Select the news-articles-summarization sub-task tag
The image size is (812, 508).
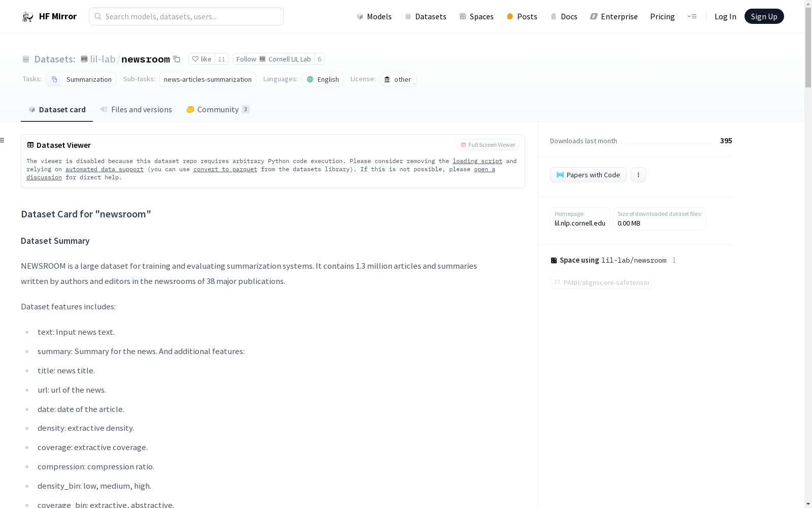(x=208, y=79)
